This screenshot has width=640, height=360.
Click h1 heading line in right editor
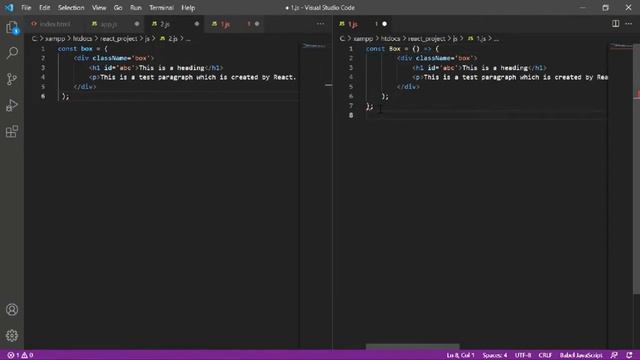480,68
